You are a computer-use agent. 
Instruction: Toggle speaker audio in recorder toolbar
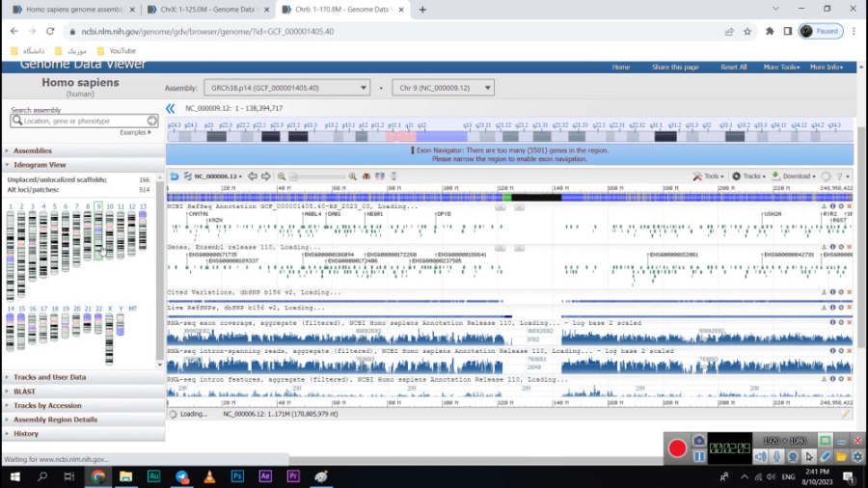(x=761, y=456)
